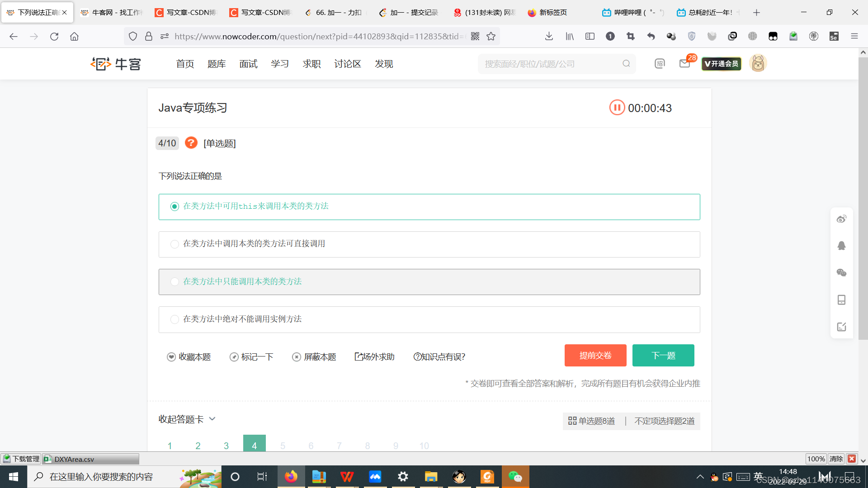Open Firefox from the taskbar
Screen dimensions: 868x488
pyautogui.click(x=291, y=476)
